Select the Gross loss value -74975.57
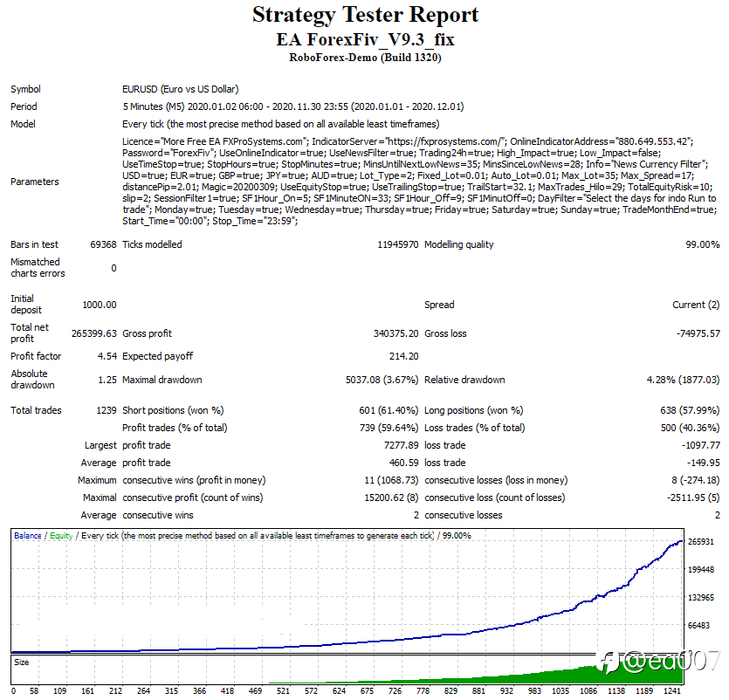 click(698, 333)
